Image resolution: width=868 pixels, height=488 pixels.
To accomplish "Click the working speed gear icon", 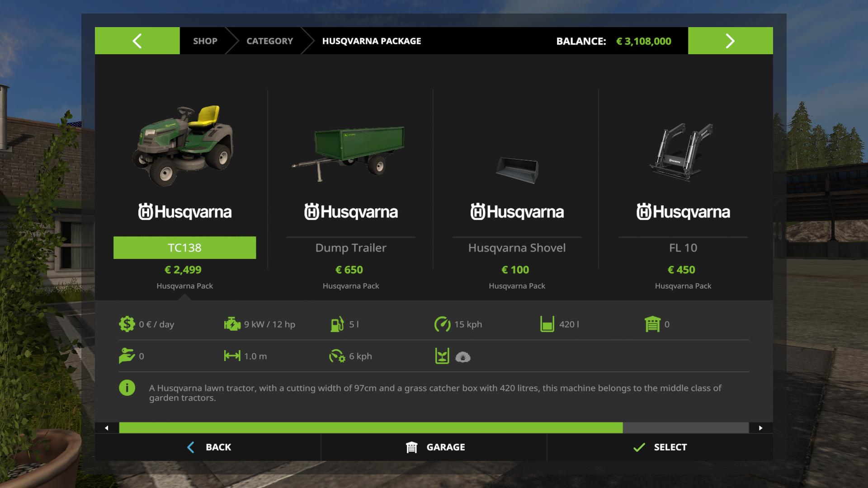I will tap(337, 356).
